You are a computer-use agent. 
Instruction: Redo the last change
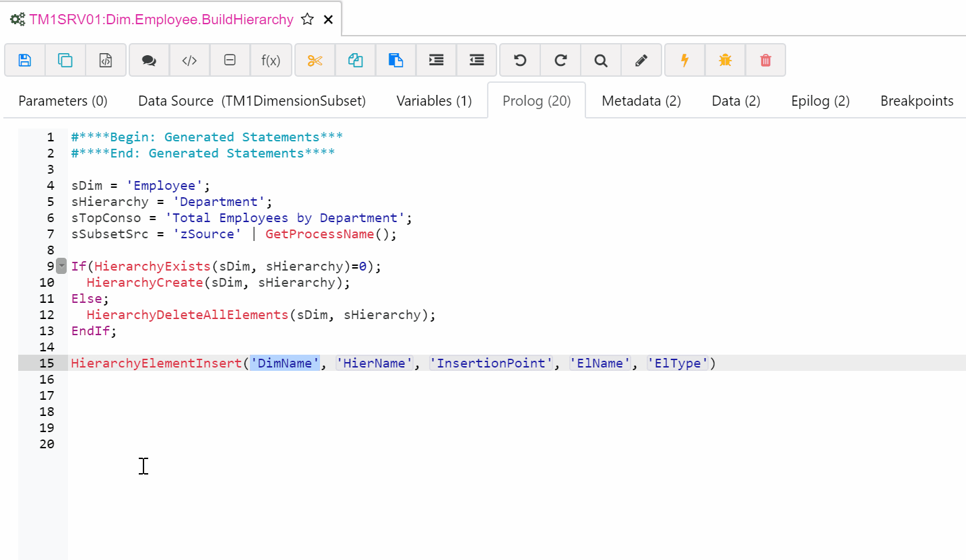pyautogui.click(x=560, y=60)
